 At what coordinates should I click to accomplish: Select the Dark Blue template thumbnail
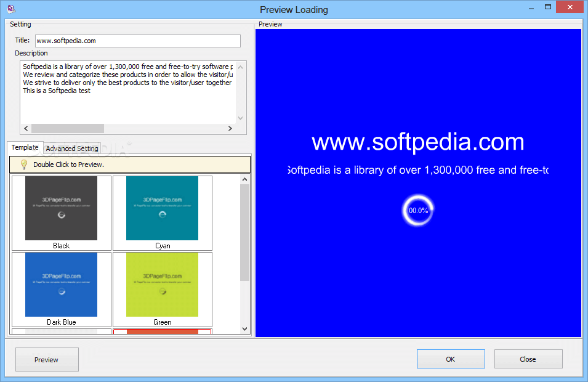(62, 290)
